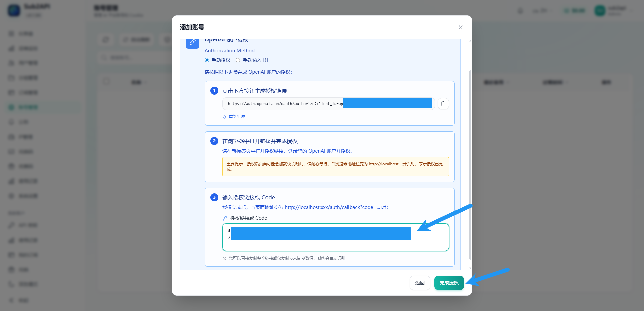Click the refresh icon next to 重新生成
The width and height of the screenshot is (644, 311).
pos(224,117)
